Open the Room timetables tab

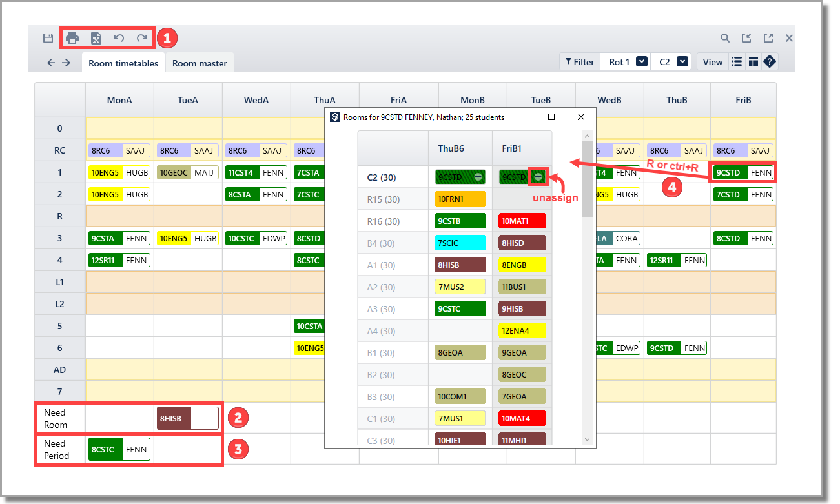pyautogui.click(x=123, y=63)
